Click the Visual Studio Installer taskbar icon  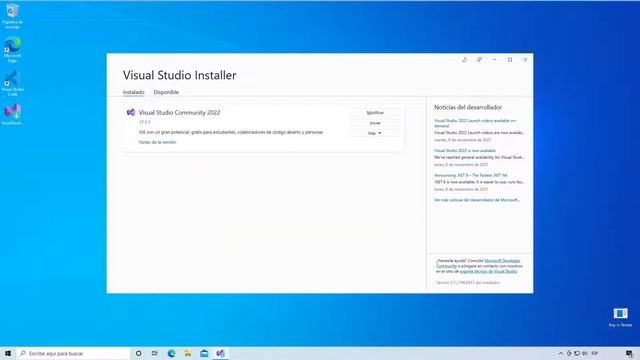220,353
